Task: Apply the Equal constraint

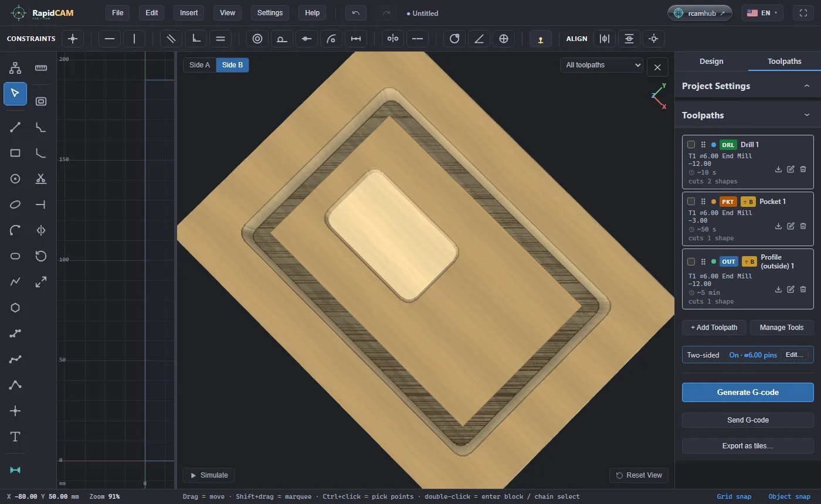Action: [x=220, y=39]
